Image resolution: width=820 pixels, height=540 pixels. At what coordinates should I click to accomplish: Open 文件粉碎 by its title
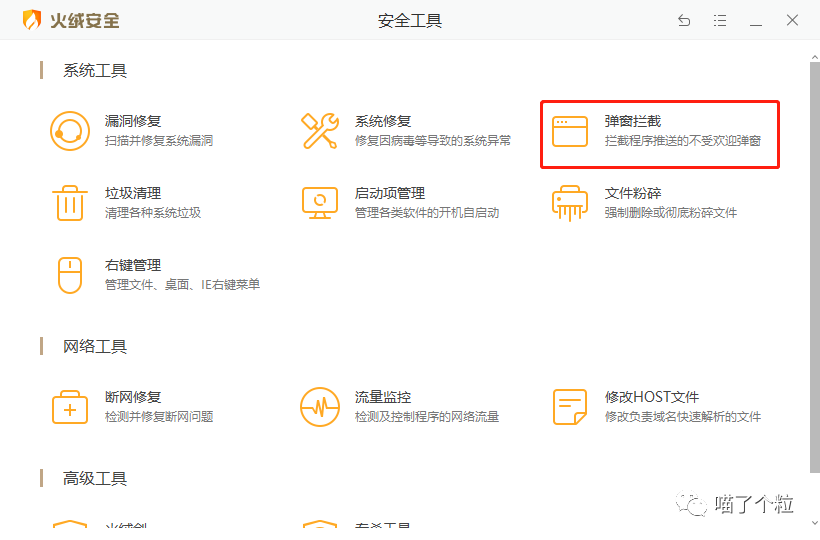633,193
